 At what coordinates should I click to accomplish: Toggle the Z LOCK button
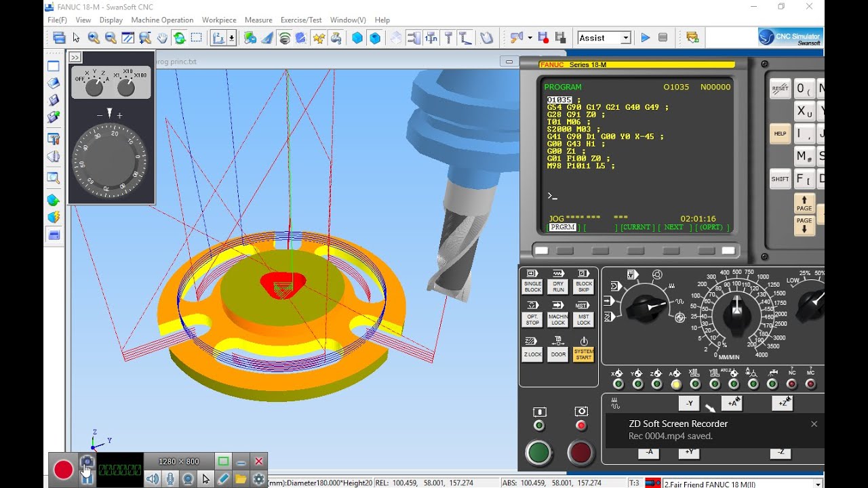(x=532, y=354)
